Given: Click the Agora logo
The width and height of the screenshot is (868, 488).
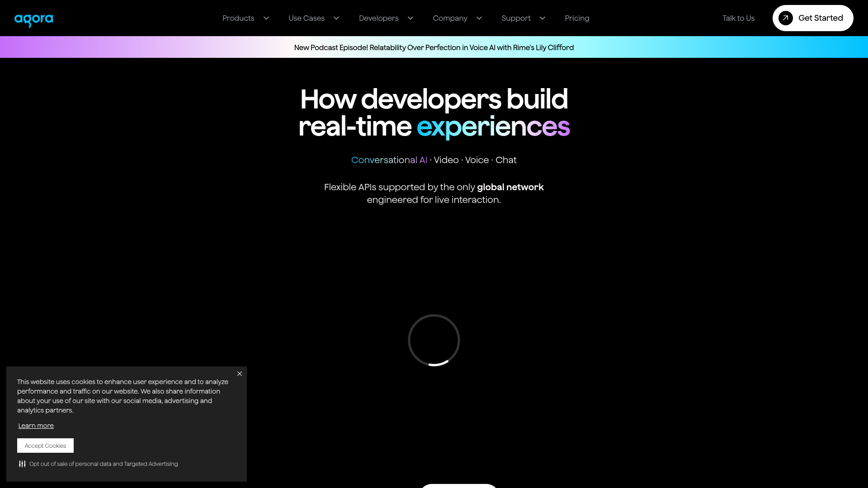Looking at the screenshot, I should [33, 19].
